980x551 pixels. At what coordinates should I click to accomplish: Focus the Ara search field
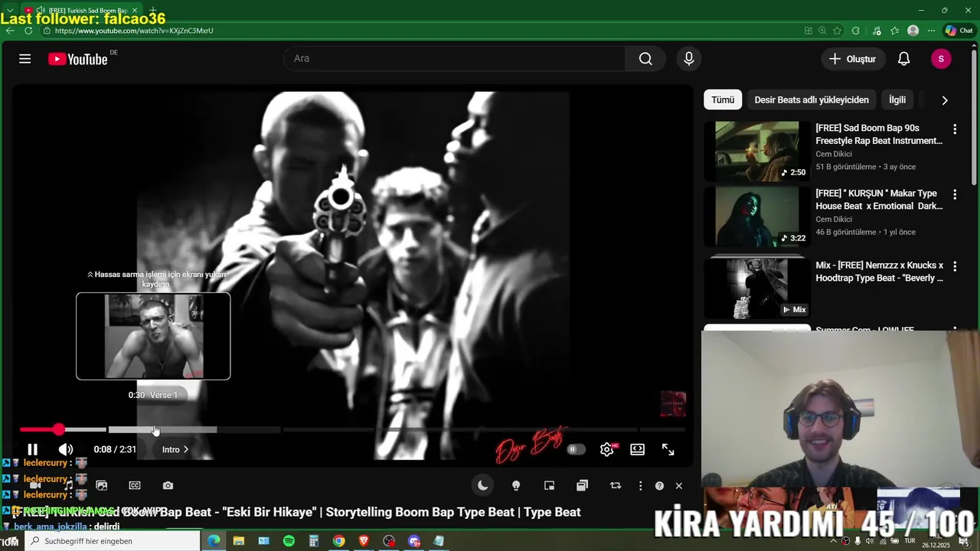point(455,59)
